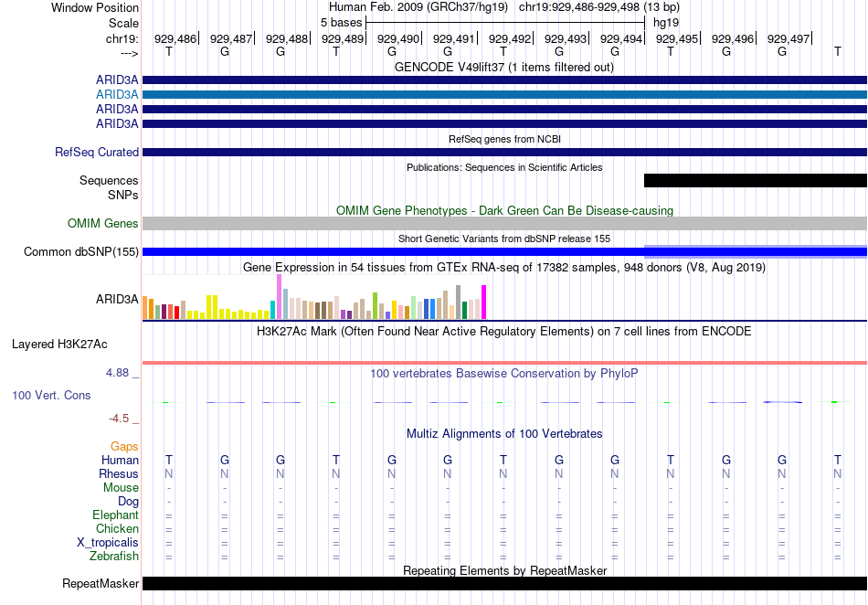Image resolution: width=868 pixels, height=605 pixels.
Task: Open the Common dbSNP(155) track label
Action: point(81,252)
